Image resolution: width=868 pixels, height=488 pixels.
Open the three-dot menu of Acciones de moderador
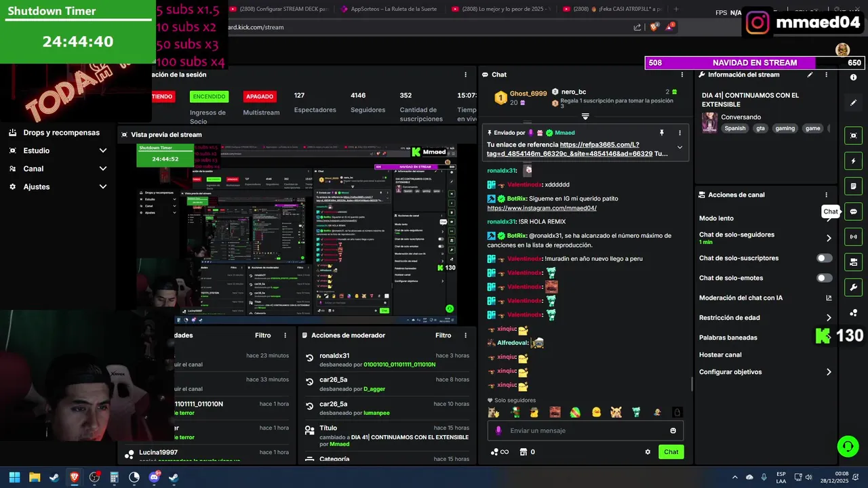(x=465, y=335)
